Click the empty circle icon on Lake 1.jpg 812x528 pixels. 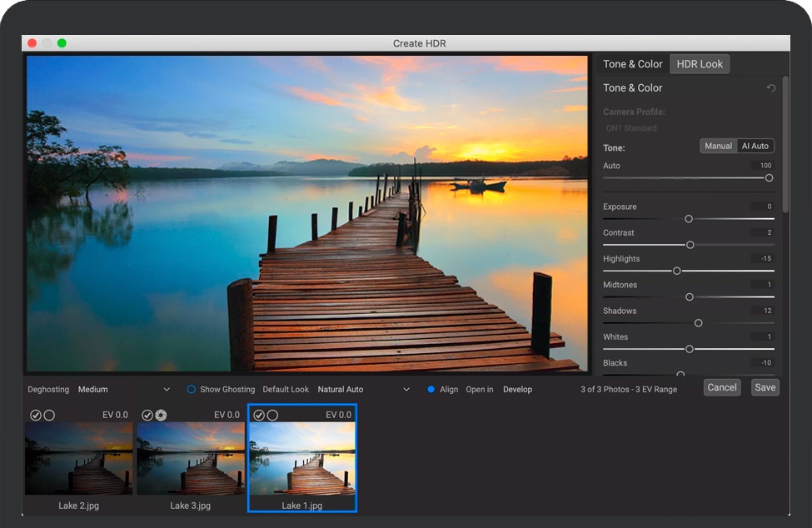(x=272, y=415)
